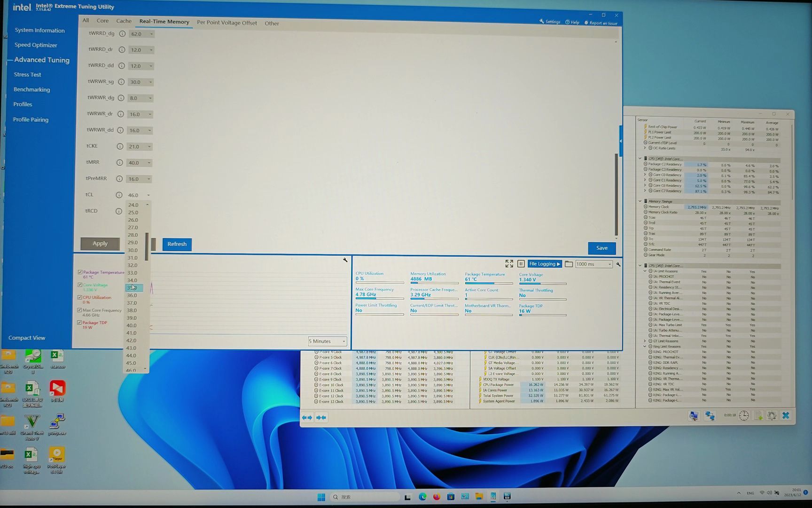Click HWiNFO expand columns arrows icon
This screenshot has width=812, height=508.
point(307,417)
